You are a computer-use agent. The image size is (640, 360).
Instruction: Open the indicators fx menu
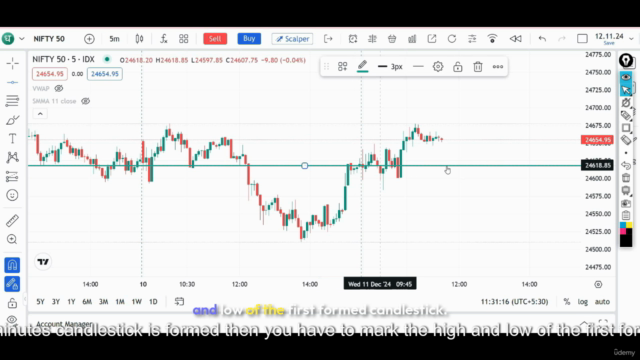pos(164,39)
